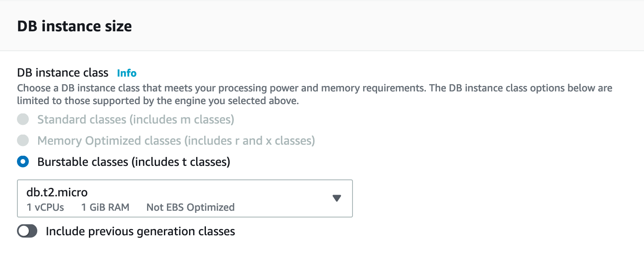
Task: Click the 'Memory Optimized classes' label text
Action: (x=176, y=140)
